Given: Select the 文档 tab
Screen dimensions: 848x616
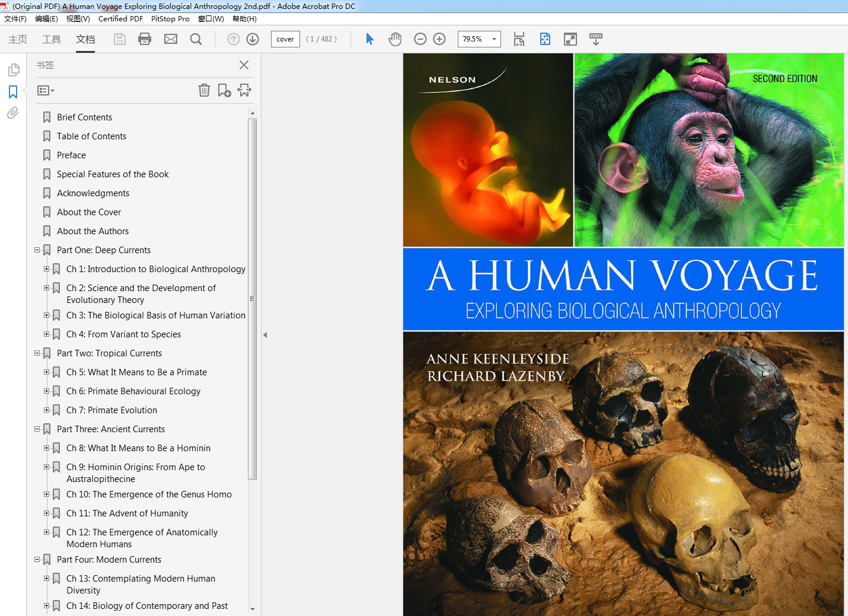Looking at the screenshot, I should 85,39.
